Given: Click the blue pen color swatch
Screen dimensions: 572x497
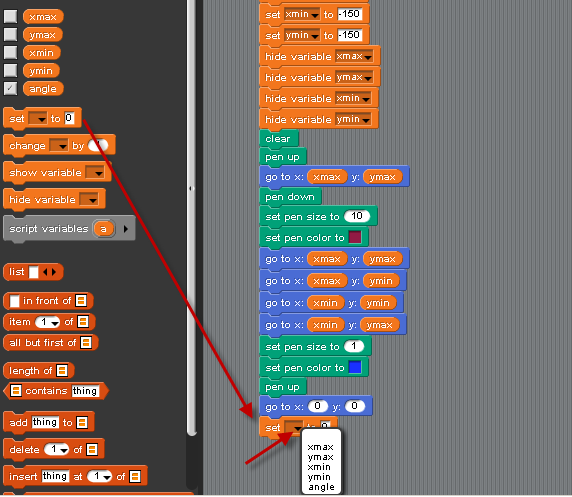Looking at the screenshot, I should [x=355, y=367].
